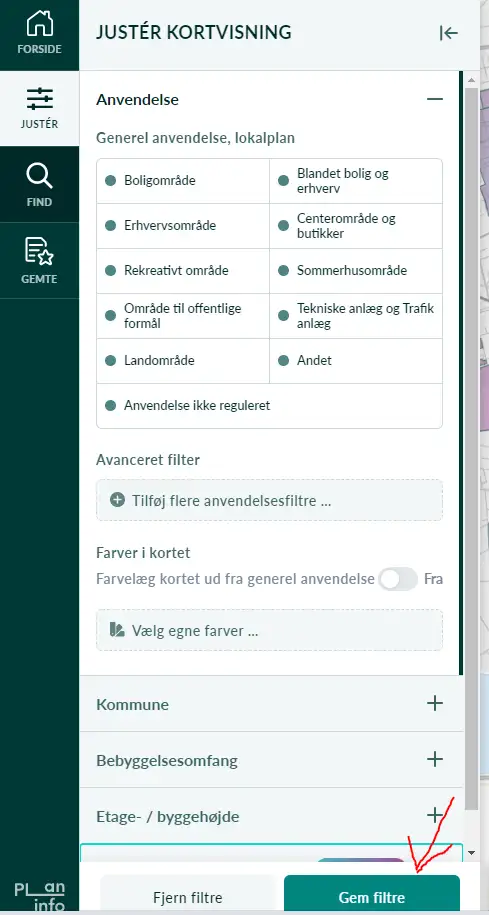This screenshot has width=489, height=915.
Task: Toggle Farvelæg kortet switch on
Action: 398,579
